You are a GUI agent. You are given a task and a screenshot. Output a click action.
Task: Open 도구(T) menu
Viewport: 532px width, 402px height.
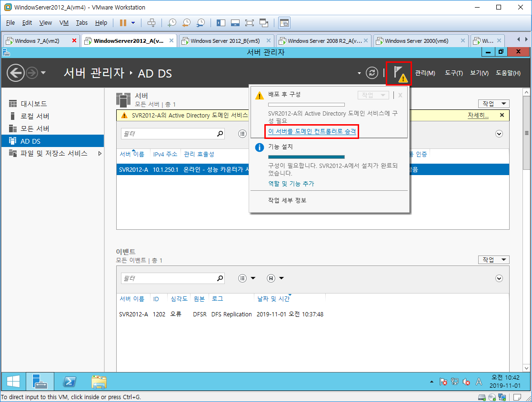454,73
